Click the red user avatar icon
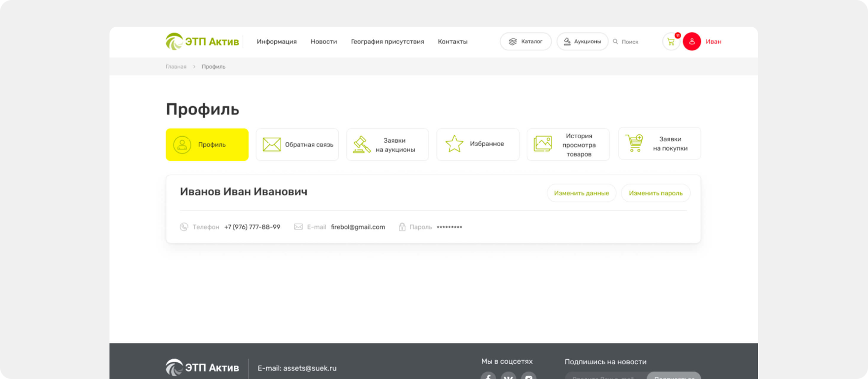Image resolution: width=868 pixels, height=379 pixels. coord(691,42)
